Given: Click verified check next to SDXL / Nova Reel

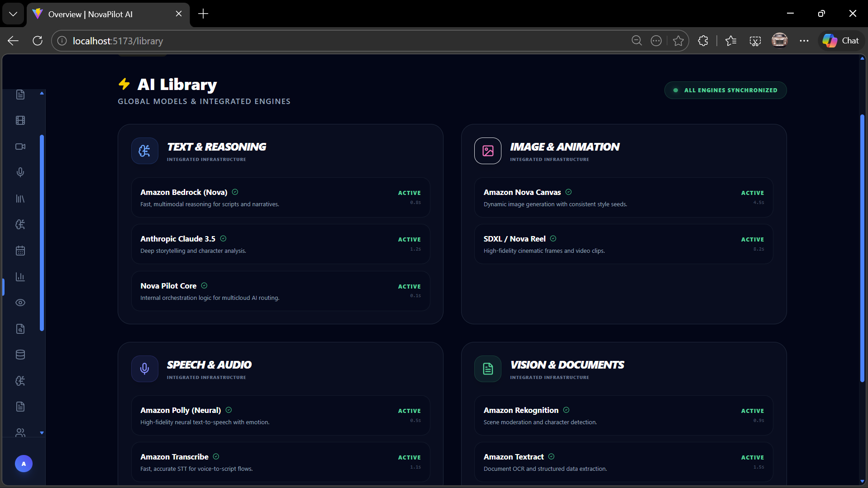Looking at the screenshot, I should tap(553, 239).
